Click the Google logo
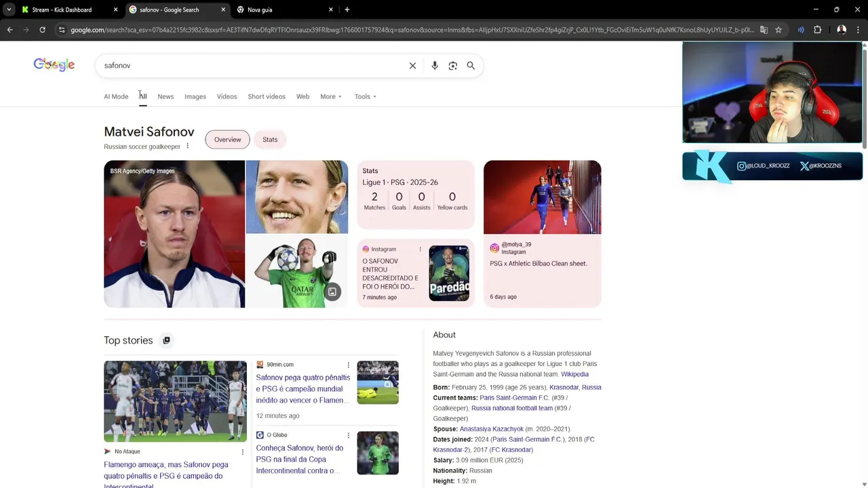The height and width of the screenshot is (488, 868). click(x=54, y=65)
